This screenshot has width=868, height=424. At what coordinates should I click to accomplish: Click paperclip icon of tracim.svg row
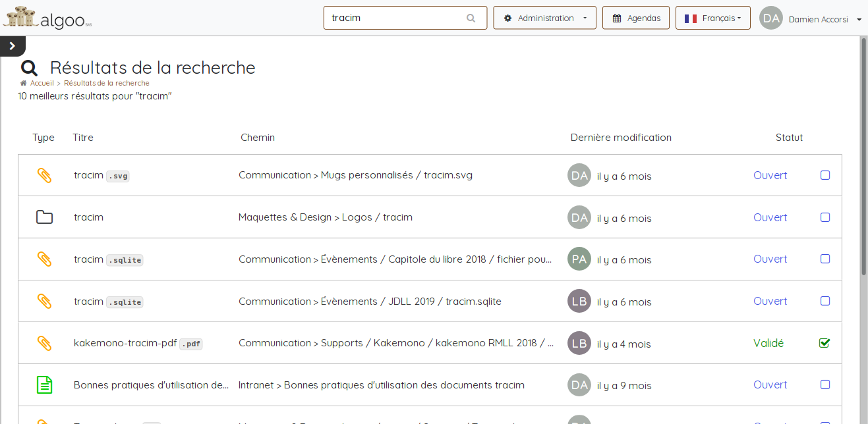click(44, 175)
